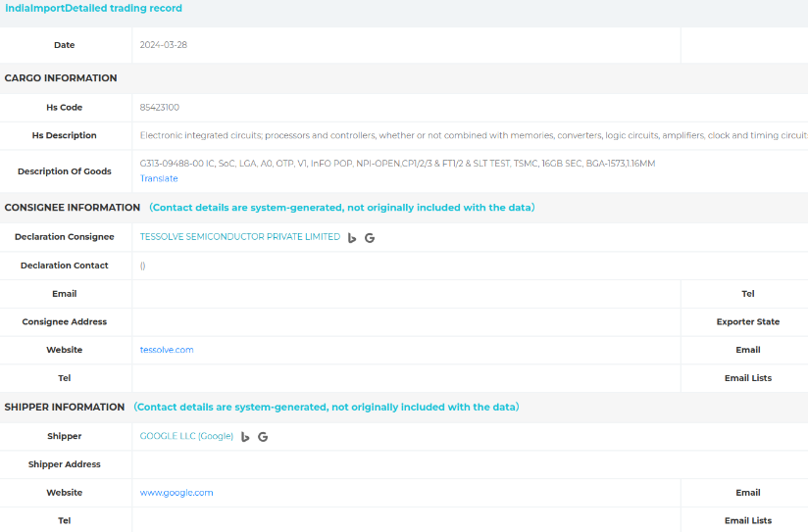Click the IndiaImportDetailed trading record heading

93,8
